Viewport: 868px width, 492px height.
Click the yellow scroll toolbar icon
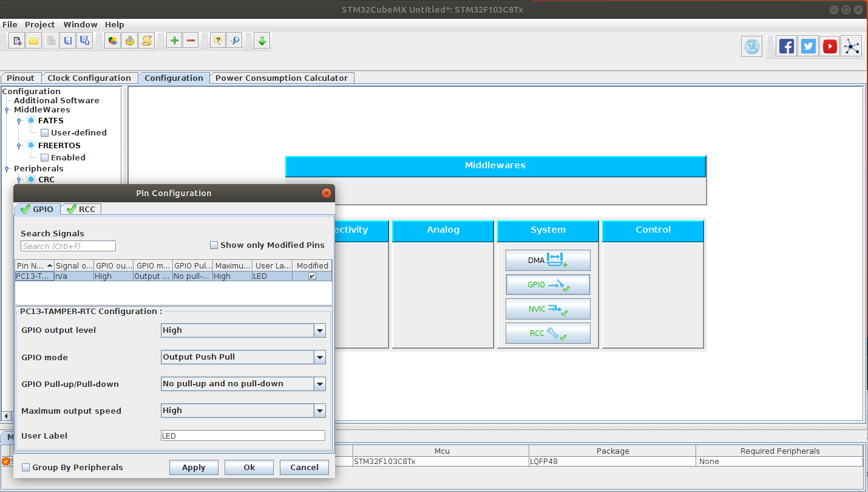coord(146,41)
